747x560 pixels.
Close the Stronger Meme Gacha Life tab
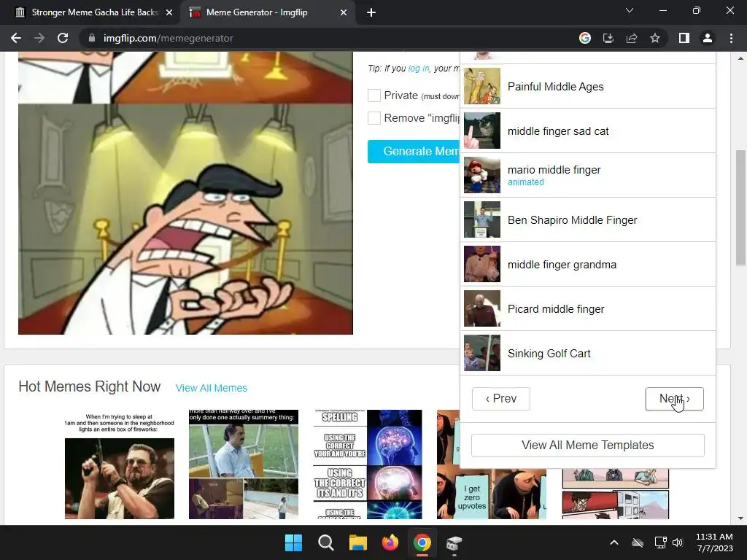pyautogui.click(x=169, y=12)
